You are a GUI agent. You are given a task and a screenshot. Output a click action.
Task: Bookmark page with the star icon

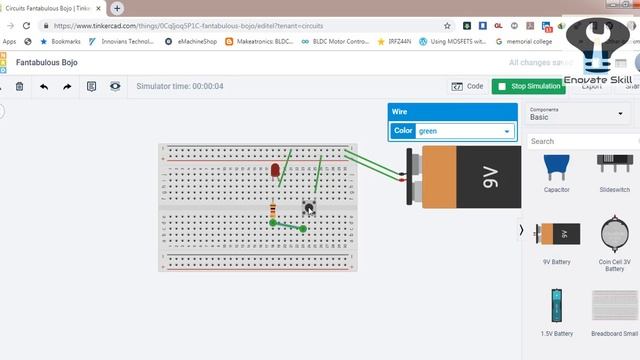447,26
